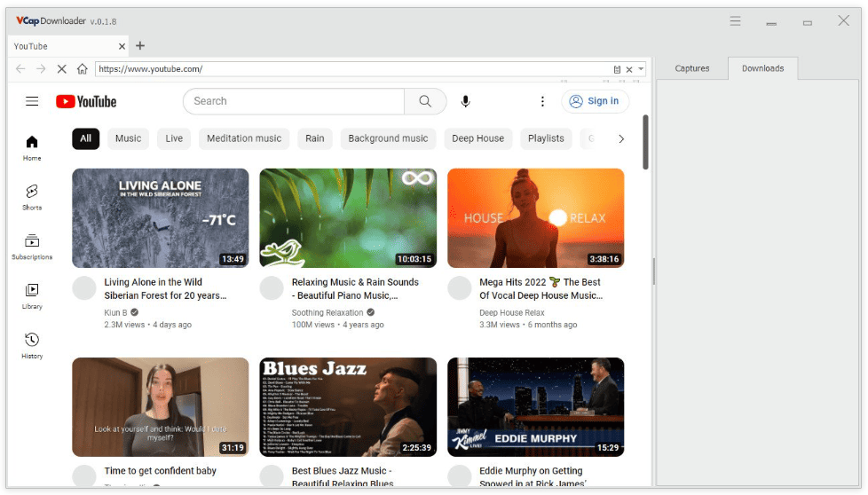868x495 pixels.
Task: Go back with the back arrow
Action: (20, 69)
